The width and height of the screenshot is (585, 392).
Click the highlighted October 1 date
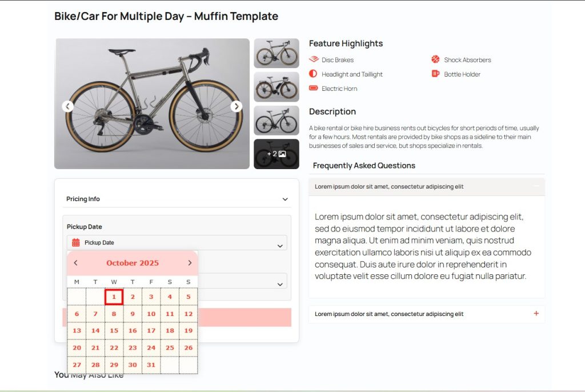pyautogui.click(x=114, y=297)
